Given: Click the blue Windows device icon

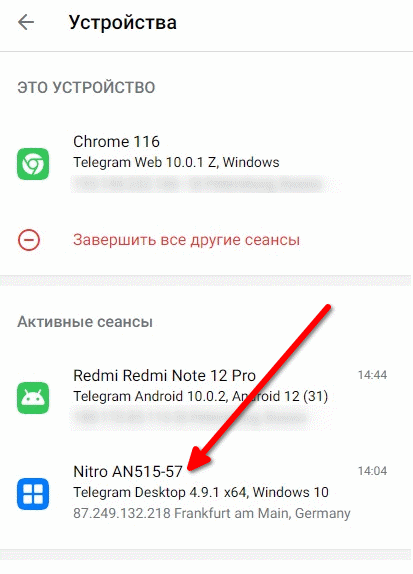Looking at the screenshot, I should [33, 494].
